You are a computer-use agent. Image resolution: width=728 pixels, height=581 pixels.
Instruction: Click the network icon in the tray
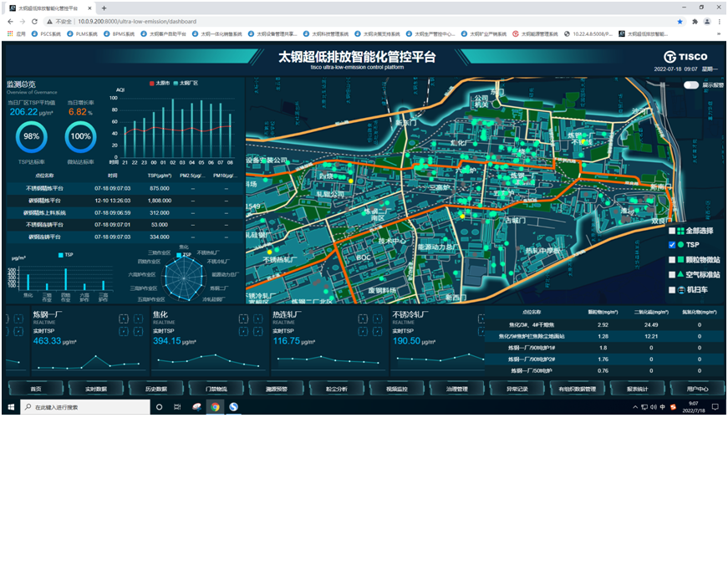(x=644, y=407)
